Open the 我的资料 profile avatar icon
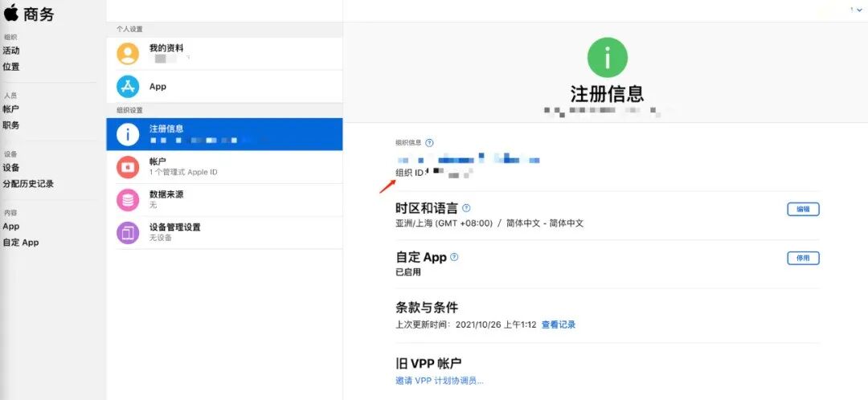Screen dimensions: 868x400 click(x=128, y=54)
